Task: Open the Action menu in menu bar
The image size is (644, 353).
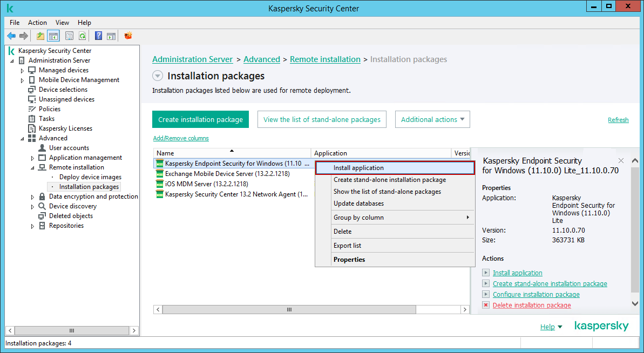Action: click(37, 23)
